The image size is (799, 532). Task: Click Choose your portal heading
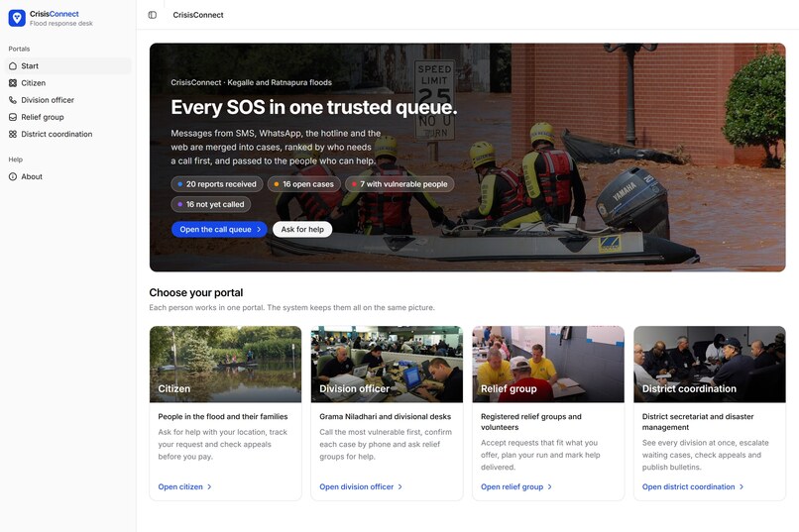(196, 292)
